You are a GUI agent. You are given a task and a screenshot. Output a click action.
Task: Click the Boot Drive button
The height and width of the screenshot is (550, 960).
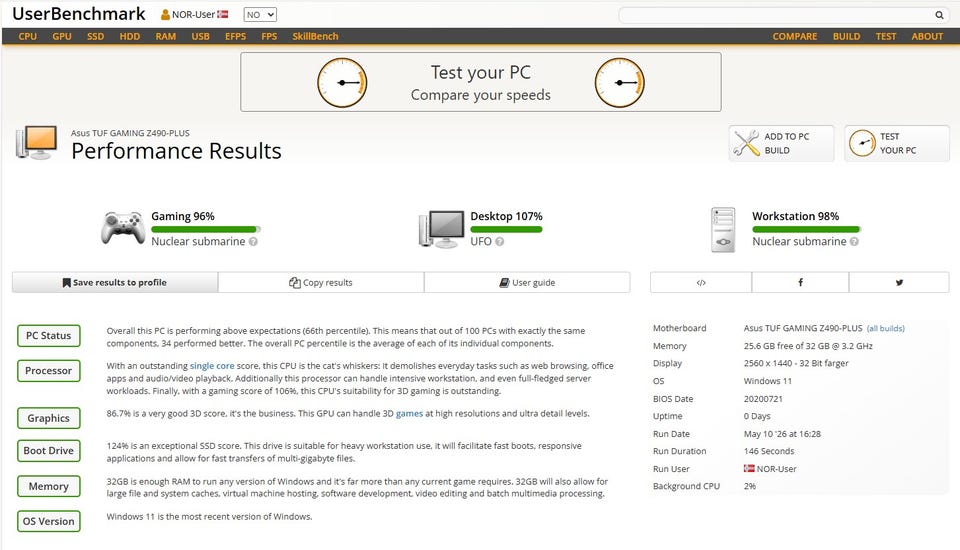point(48,451)
